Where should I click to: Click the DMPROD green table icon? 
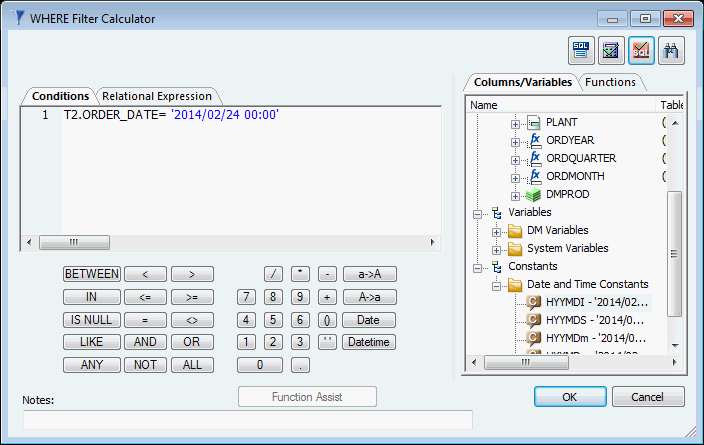pyautogui.click(x=533, y=195)
